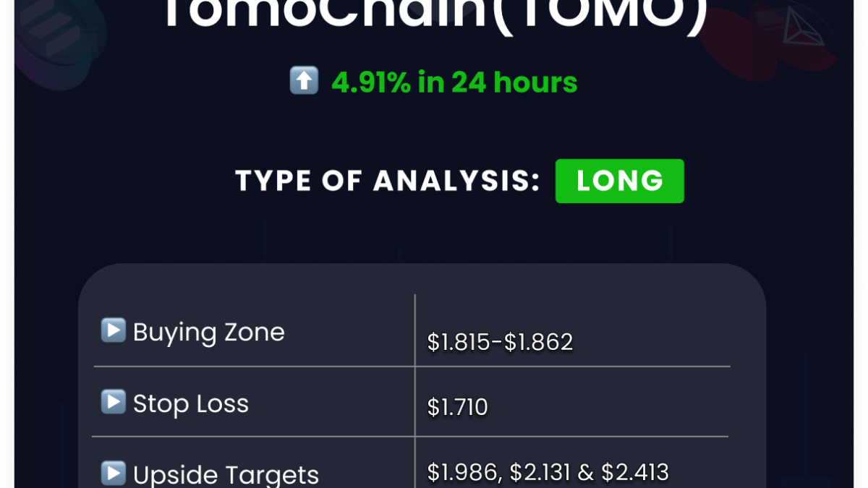
Task: Select the Buying Zone row label
Action: 208,332
